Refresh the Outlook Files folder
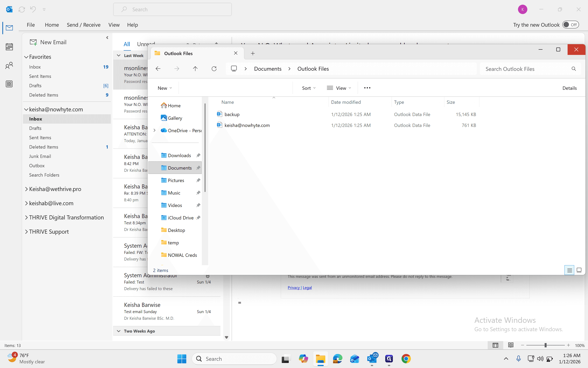Viewport: 588px width, 368px height. click(214, 69)
